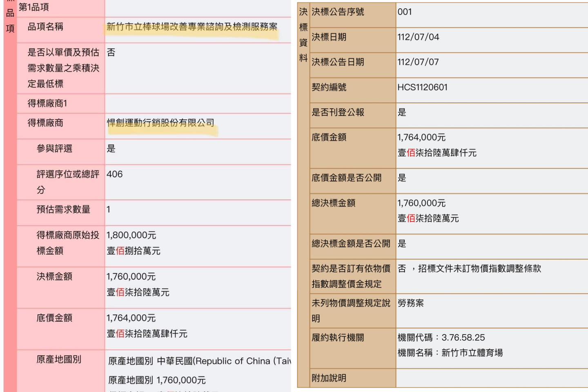Click '1,760,000元' in the 總決標金額 row
This screenshot has height=392, width=588.
[x=421, y=203]
